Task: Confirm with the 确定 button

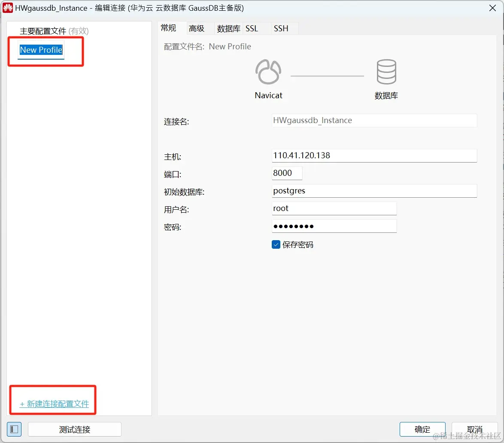Action: coord(422,429)
